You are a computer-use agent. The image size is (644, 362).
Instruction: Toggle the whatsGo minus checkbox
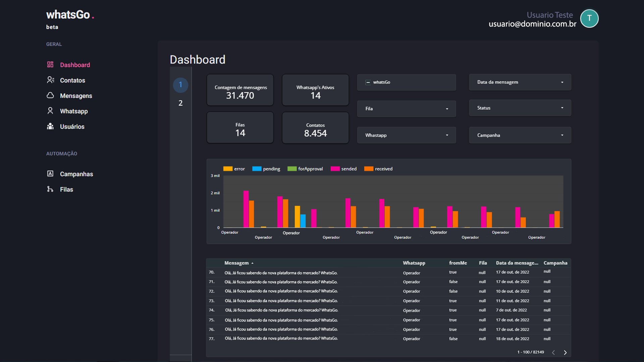tap(368, 82)
